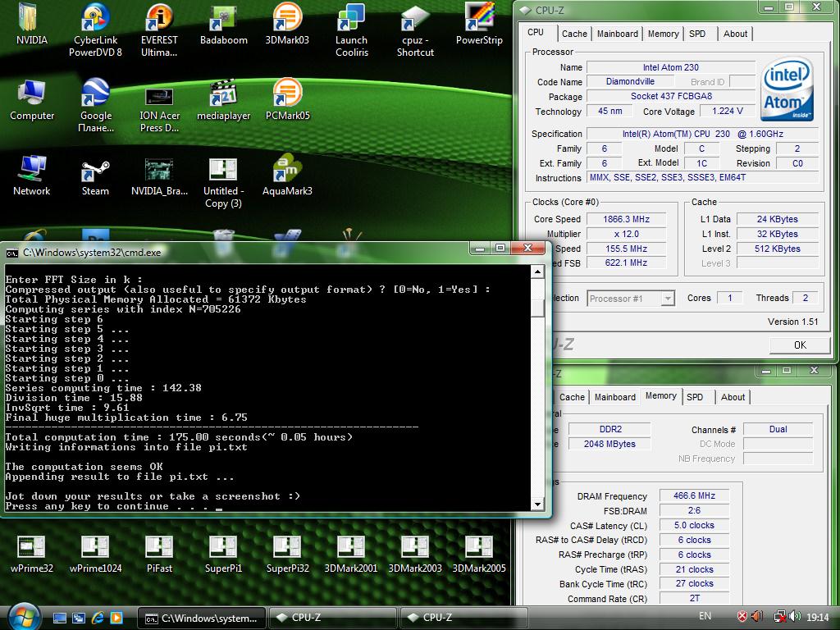Launch CyberLink PowerDVD 8 shortcut

coord(95,30)
